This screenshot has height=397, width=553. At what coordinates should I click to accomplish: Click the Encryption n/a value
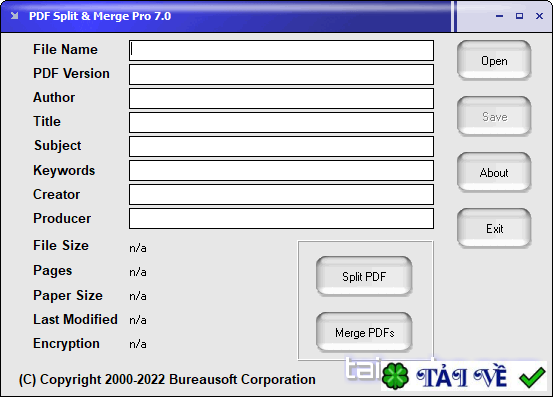coord(138,344)
